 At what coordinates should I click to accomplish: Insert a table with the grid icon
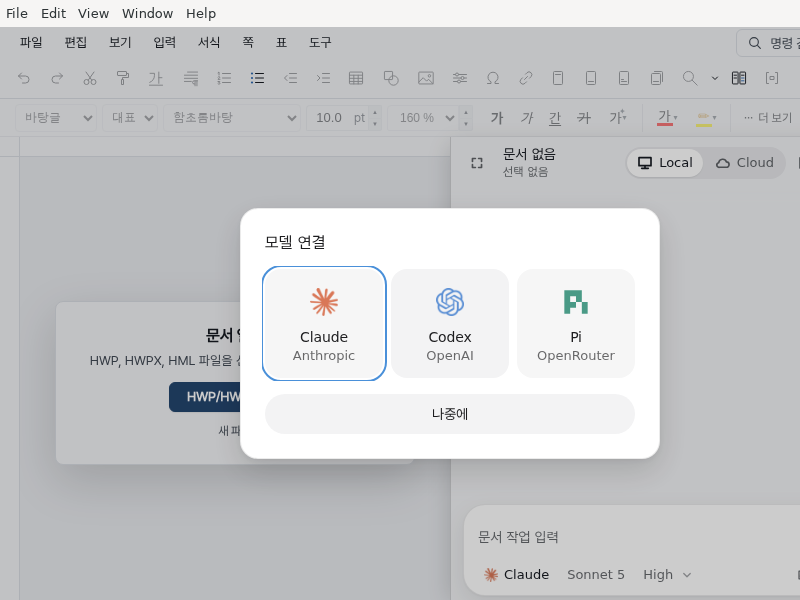tap(356, 78)
